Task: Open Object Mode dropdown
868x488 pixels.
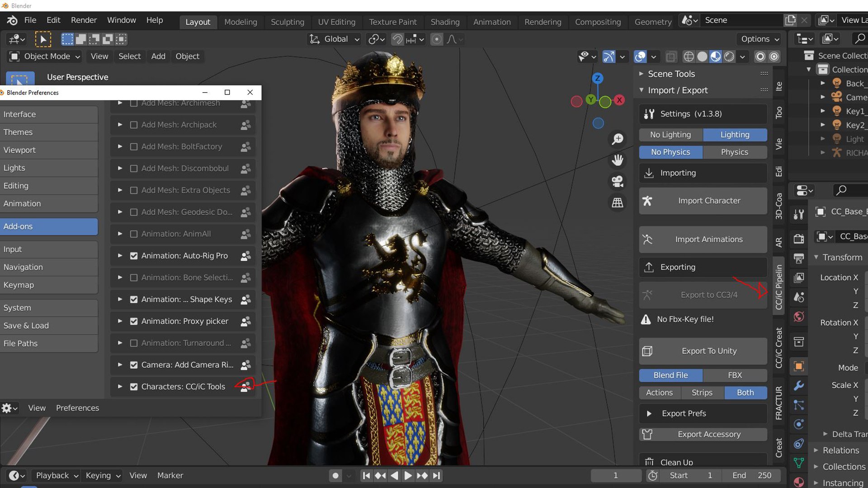Action: tap(44, 56)
